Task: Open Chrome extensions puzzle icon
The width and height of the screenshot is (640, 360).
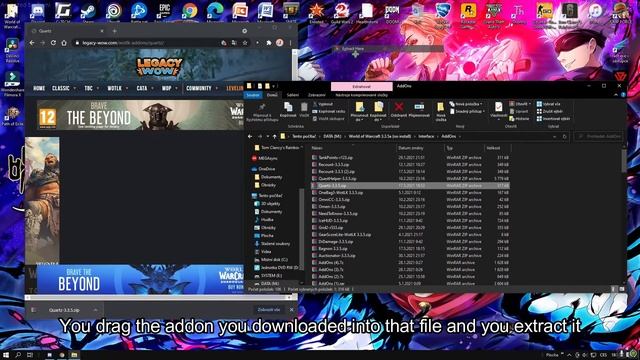Action: [x=269, y=42]
